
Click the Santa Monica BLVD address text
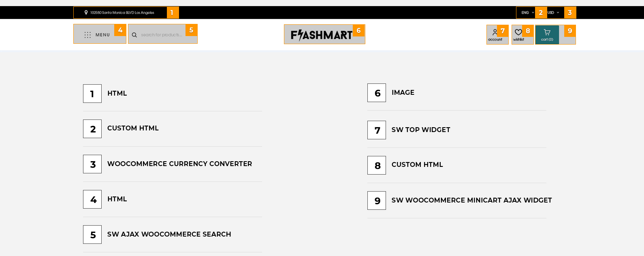coord(122,13)
